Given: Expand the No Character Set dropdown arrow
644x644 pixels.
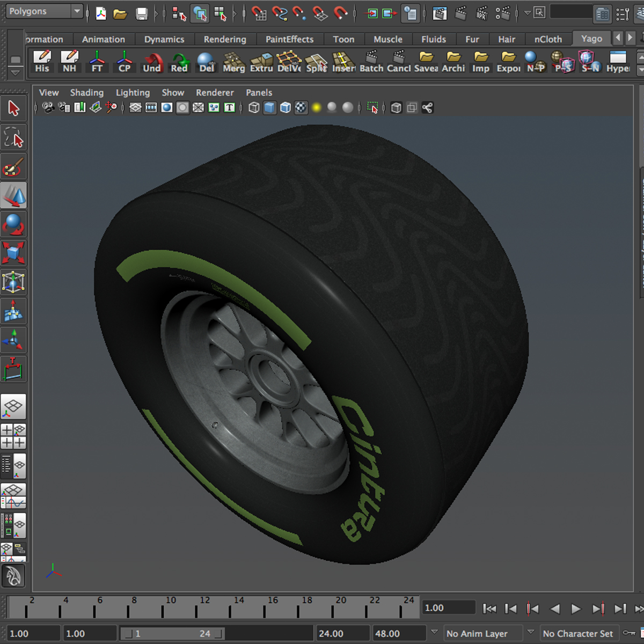Looking at the screenshot, I should coord(531,633).
